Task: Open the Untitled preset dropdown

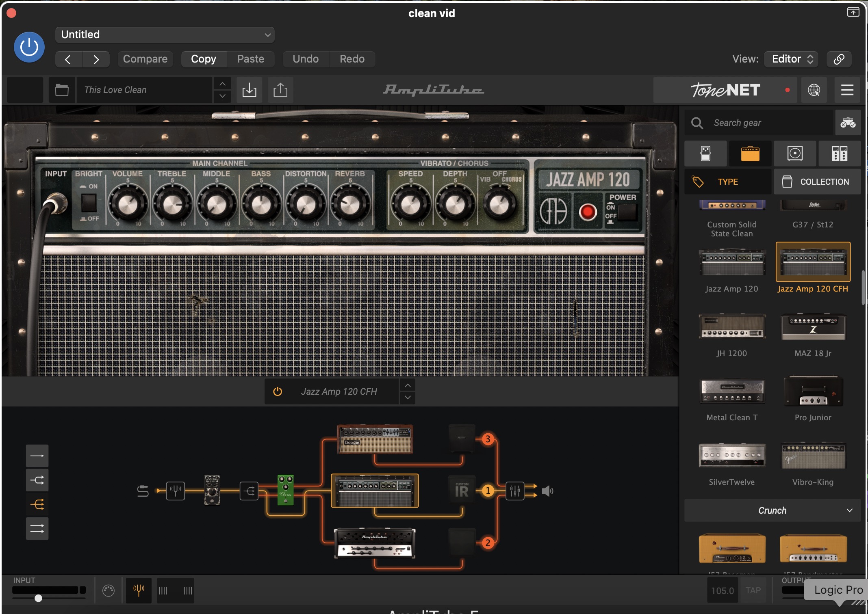Action: [165, 35]
